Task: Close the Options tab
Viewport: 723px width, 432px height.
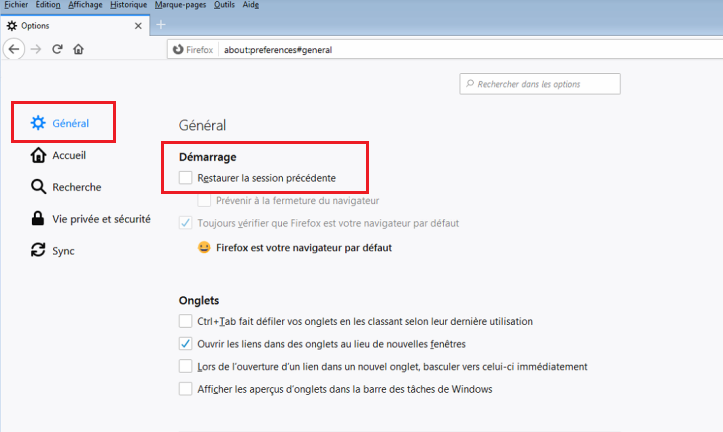Action: 138,26
